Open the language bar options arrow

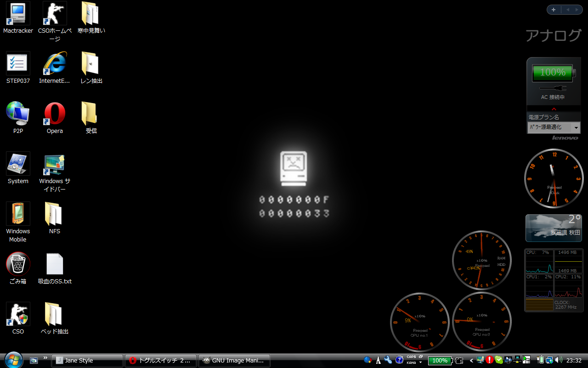421,362
